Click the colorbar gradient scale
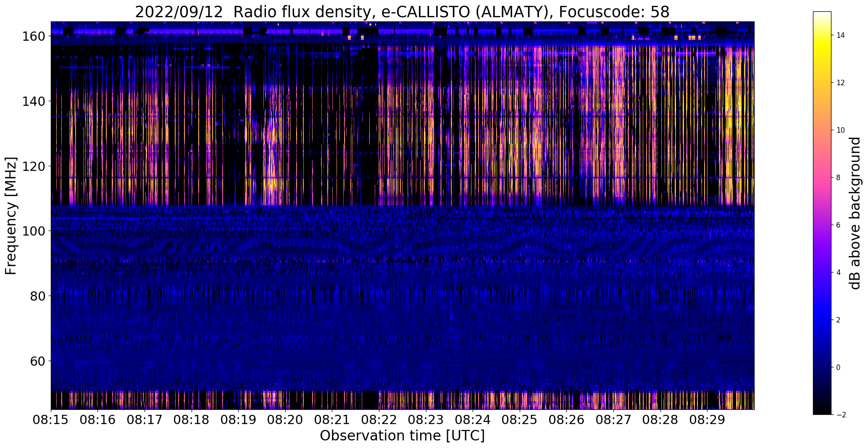This screenshot has width=868, height=448. 822,213
